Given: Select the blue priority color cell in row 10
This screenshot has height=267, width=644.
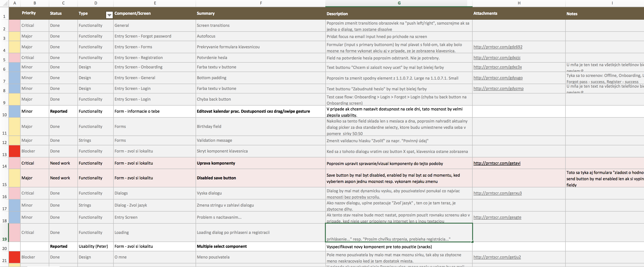Looking at the screenshot, I should (x=15, y=111).
